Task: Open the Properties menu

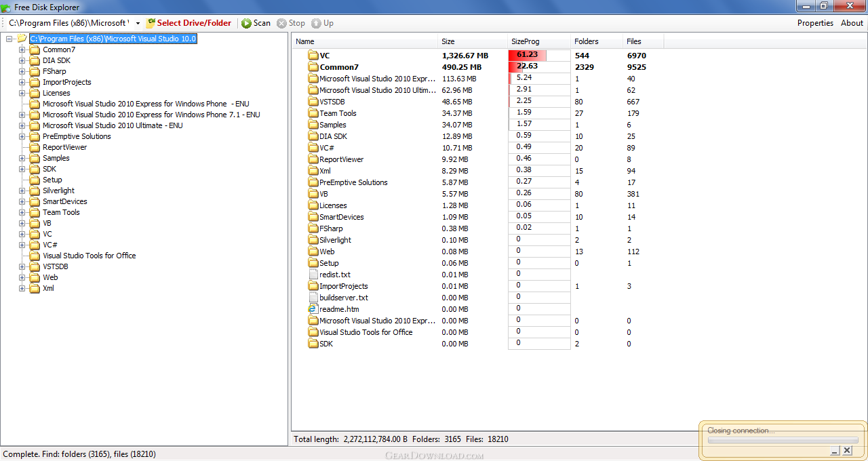Action: click(x=815, y=23)
